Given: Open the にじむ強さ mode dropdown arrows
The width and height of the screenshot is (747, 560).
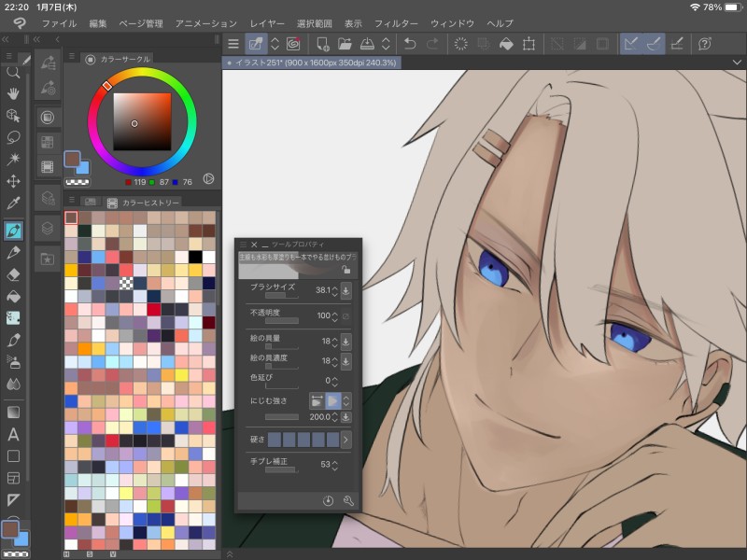Looking at the screenshot, I should coord(346,401).
